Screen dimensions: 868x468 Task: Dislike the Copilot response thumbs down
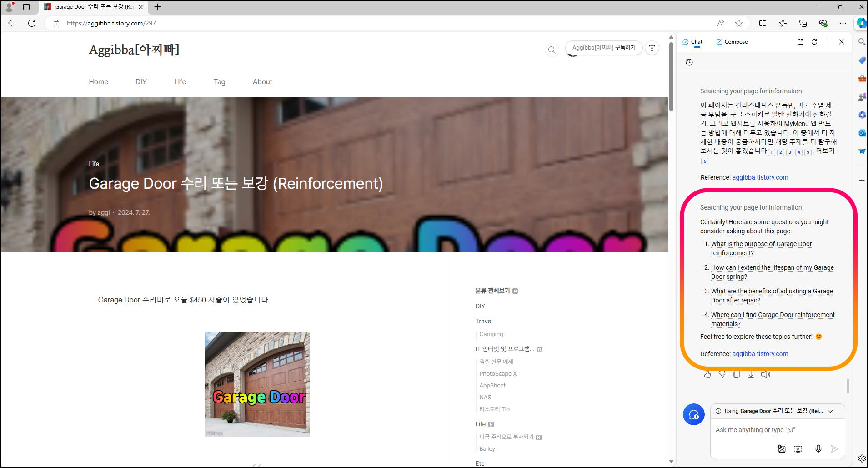(x=722, y=374)
